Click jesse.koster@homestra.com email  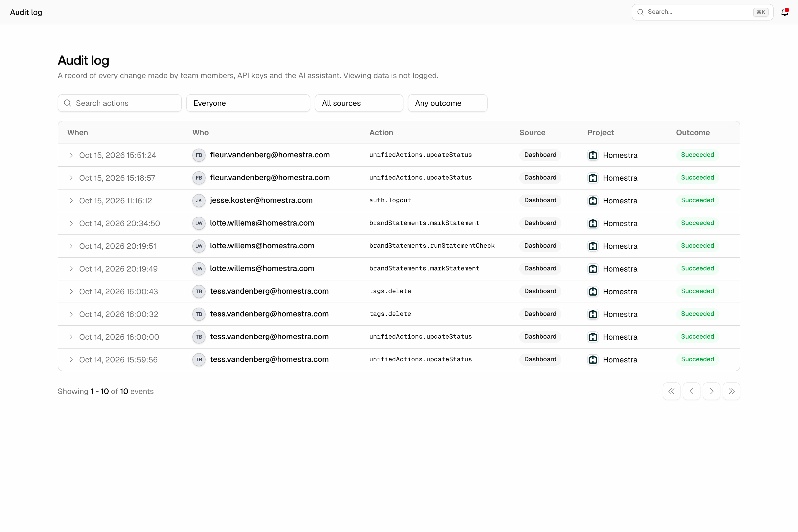coord(261,200)
